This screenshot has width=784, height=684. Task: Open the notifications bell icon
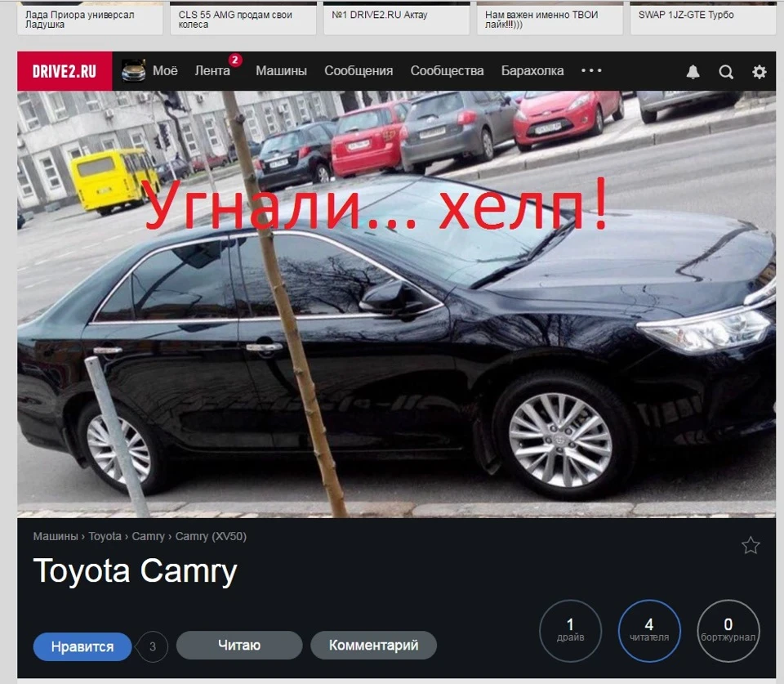coord(693,72)
